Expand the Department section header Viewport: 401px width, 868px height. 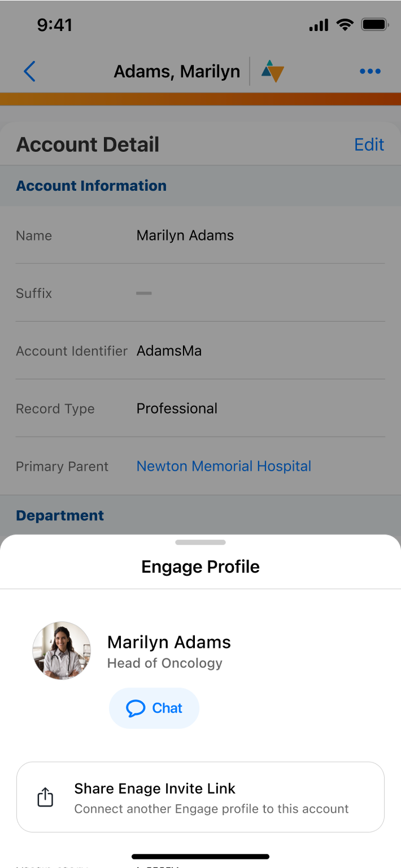[x=60, y=515]
